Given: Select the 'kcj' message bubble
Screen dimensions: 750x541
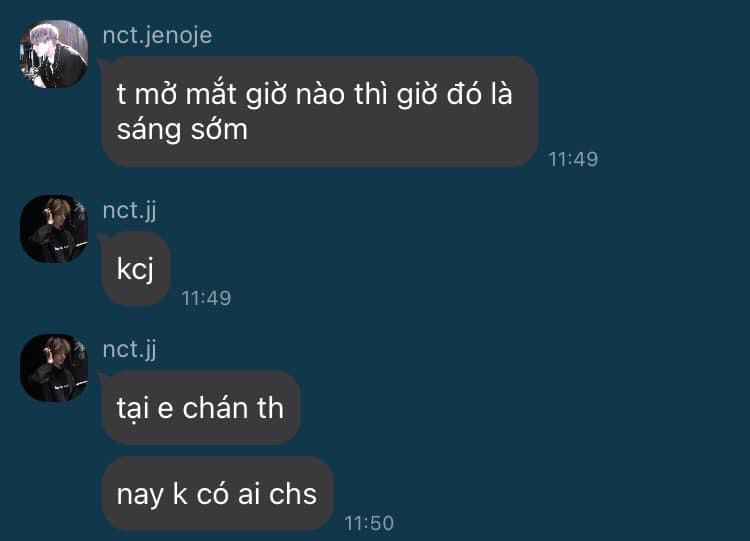Looking at the screenshot, I should [136, 268].
